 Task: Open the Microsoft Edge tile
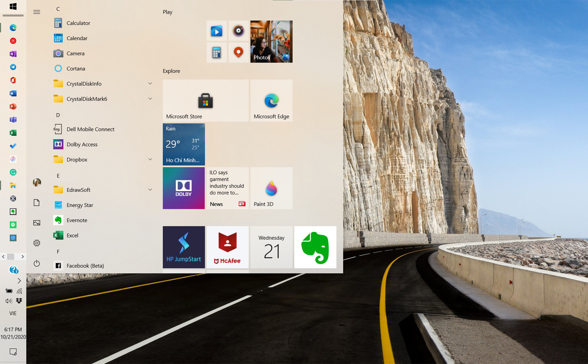pyautogui.click(x=271, y=100)
